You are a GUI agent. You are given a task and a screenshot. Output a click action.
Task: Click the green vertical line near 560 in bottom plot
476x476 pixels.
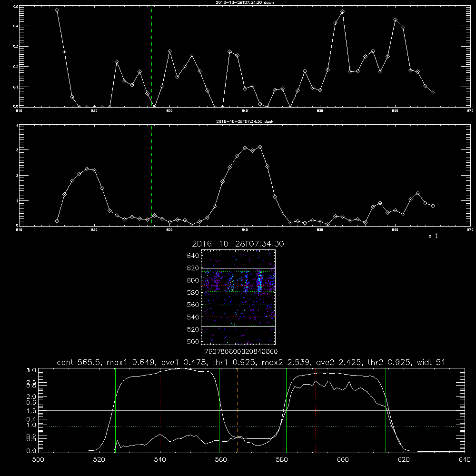tap(219, 410)
